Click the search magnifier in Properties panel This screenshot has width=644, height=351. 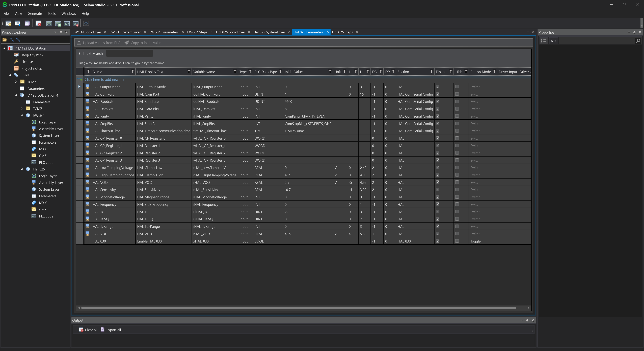point(638,41)
